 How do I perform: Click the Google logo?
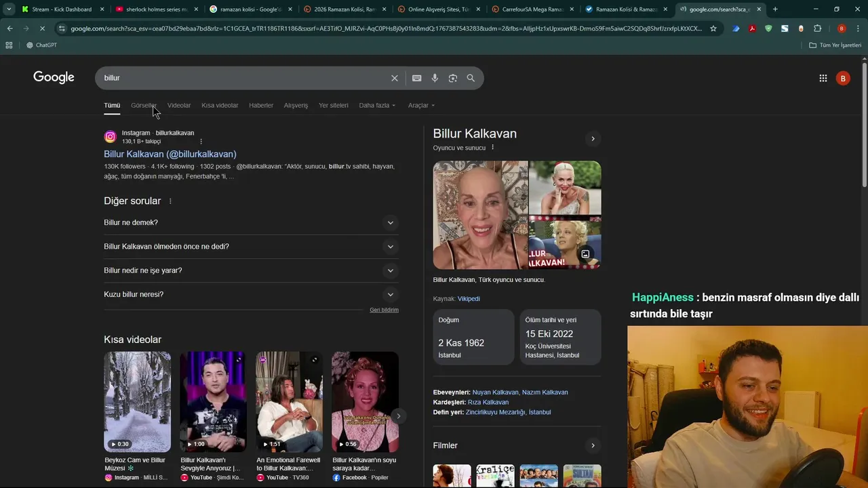(54, 77)
